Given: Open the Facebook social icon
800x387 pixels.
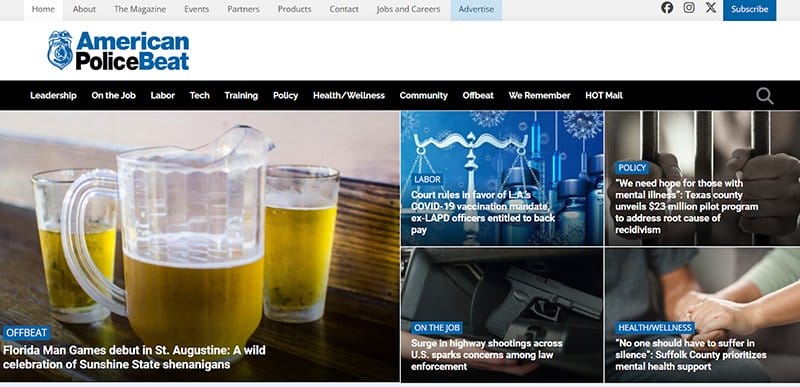Looking at the screenshot, I should tap(667, 8).
